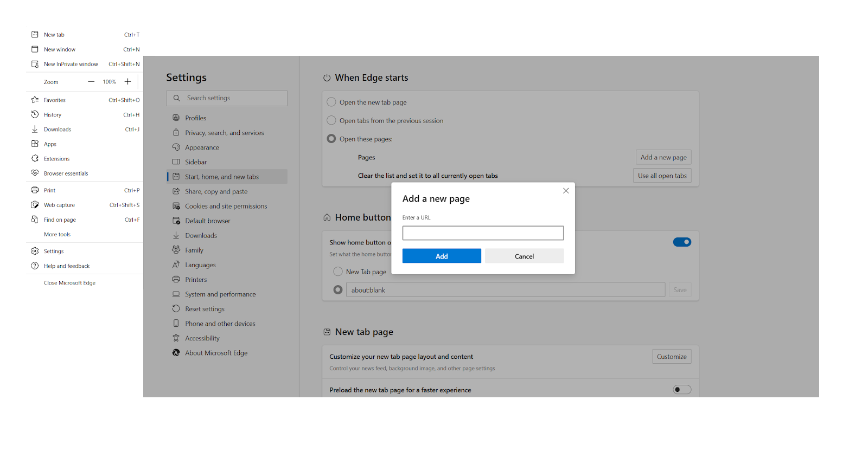Open Help and feedback submenu
This screenshot has width=868, height=458.
tap(67, 266)
